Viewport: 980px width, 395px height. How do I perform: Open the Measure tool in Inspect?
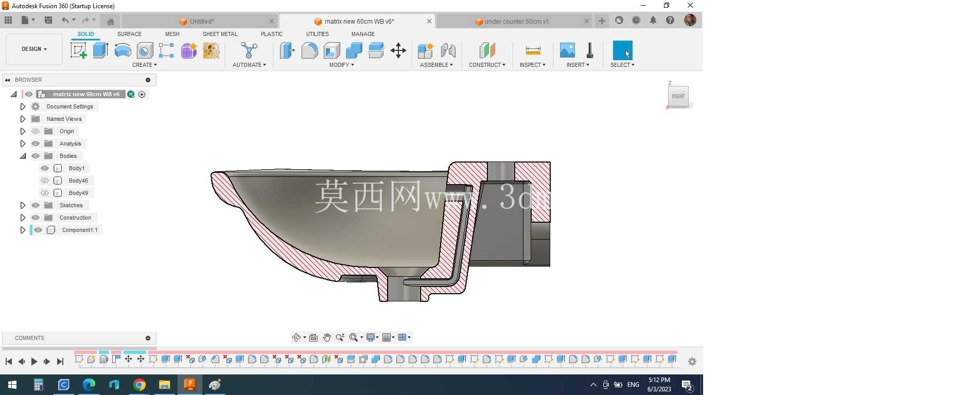pos(533,50)
